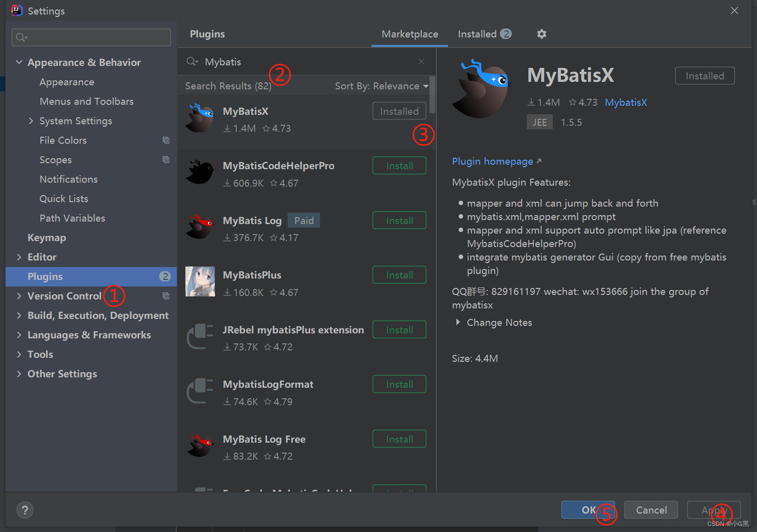Expand the Tools section
This screenshot has width=757, height=532.
(19, 354)
